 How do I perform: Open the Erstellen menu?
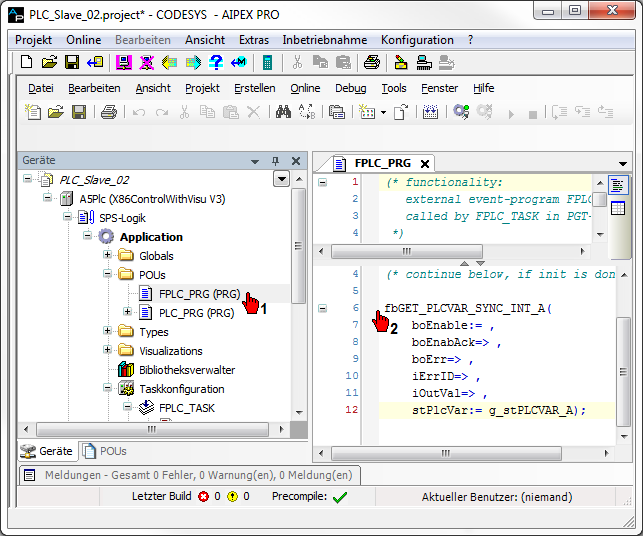(x=255, y=88)
